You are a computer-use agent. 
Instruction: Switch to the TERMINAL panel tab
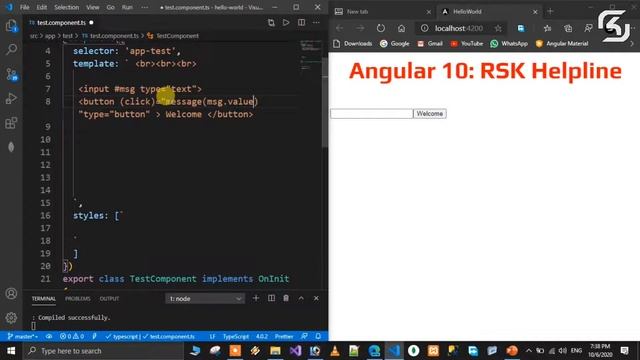pyautogui.click(x=44, y=299)
